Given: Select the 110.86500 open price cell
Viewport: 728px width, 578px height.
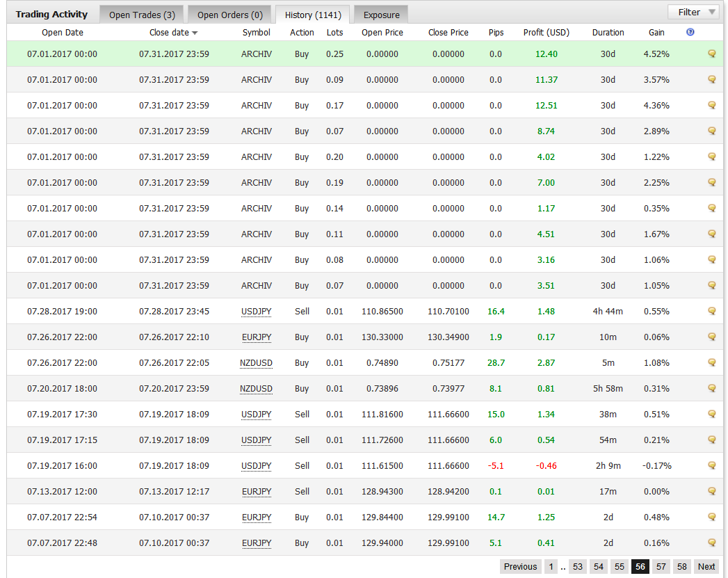Looking at the screenshot, I should click(x=382, y=311).
